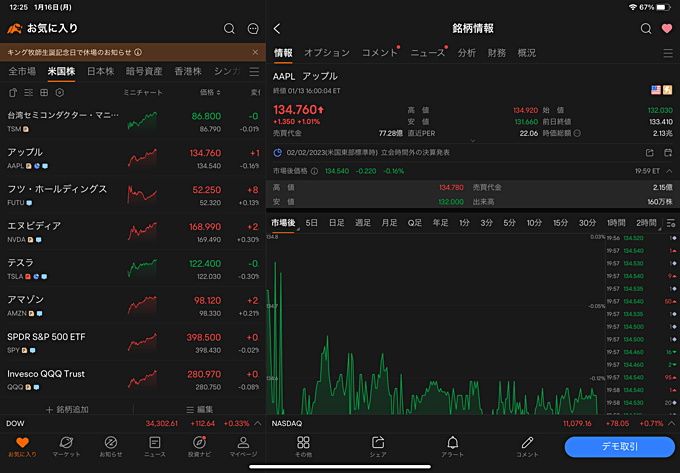Tap the share-list icon above watchlist
This screenshot has width=680, height=473.
pos(13,92)
